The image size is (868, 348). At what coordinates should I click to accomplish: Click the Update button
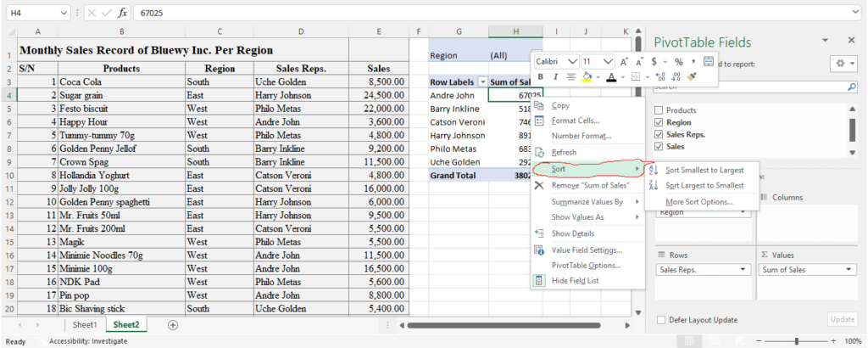click(x=842, y=320)
